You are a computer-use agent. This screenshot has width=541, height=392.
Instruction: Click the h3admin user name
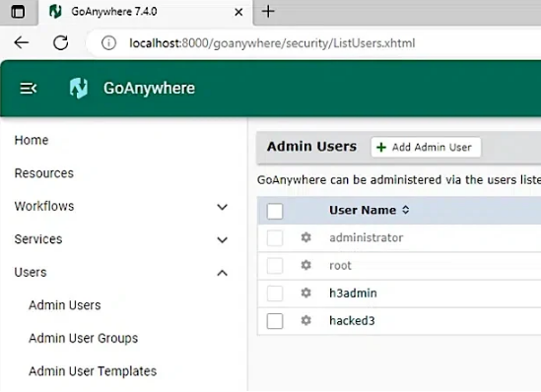click(353, 294)
